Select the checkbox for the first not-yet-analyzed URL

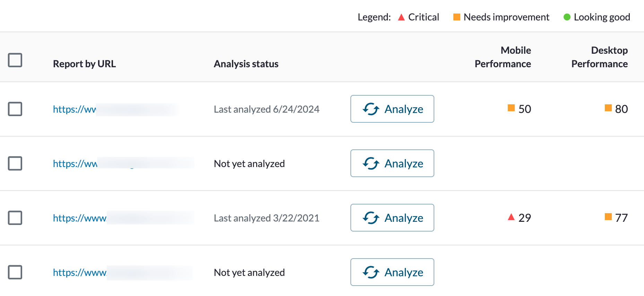coord(15,163)
